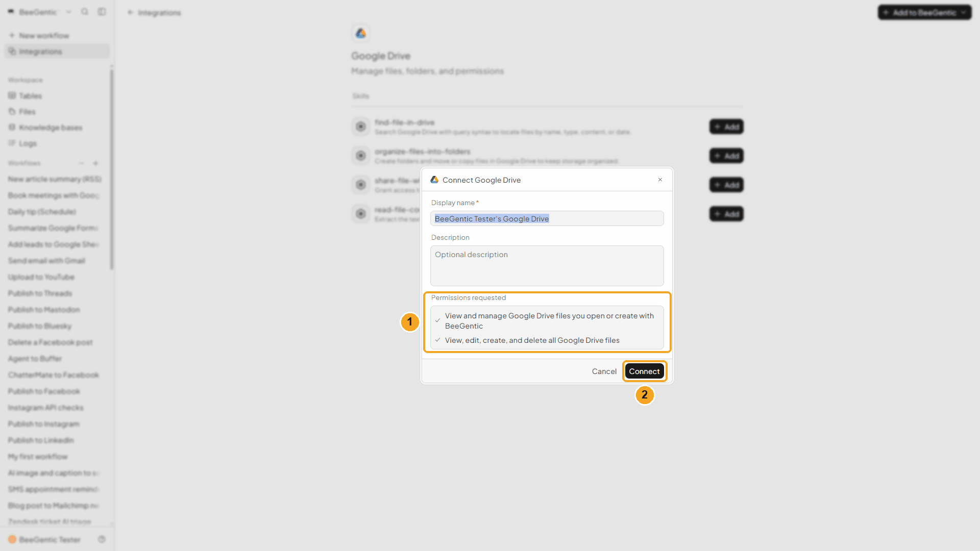Image resolution: width=980 pixels, height=551 pixels.
Task: Open Add leads to Google Sheets workflow
Action: [53, 244]
